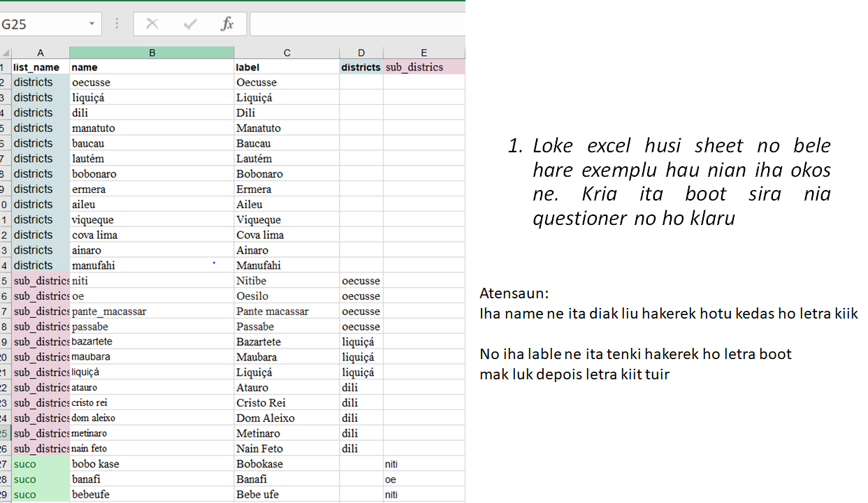Select label cell Bebe ufe

click(x=287, y=495)
